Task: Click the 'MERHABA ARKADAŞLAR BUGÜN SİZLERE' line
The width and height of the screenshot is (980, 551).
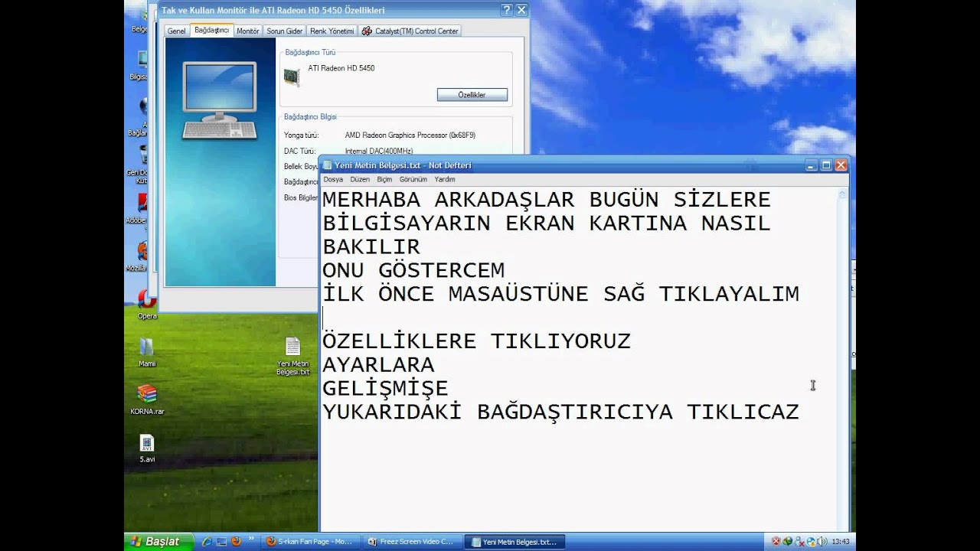Action: coord(547,200)
